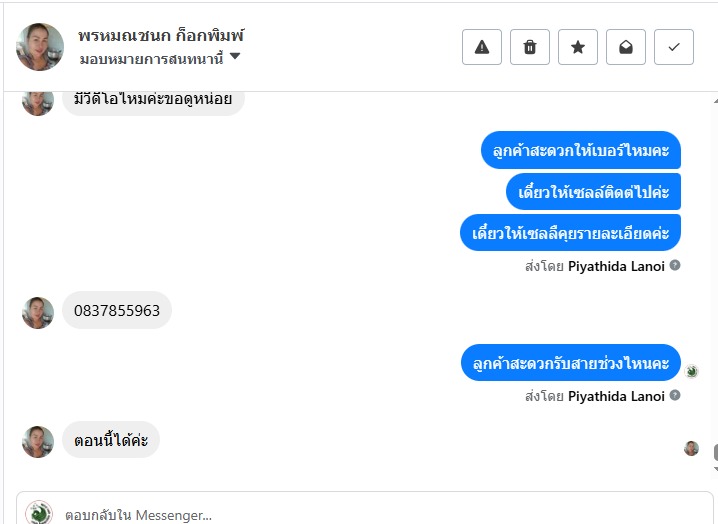Click the ตอนนี้ได้ค่ะ message bubble

click(111, 440)
